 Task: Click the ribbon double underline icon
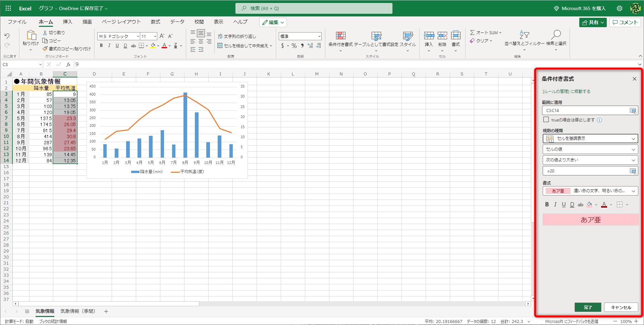(x=125, y=46)
